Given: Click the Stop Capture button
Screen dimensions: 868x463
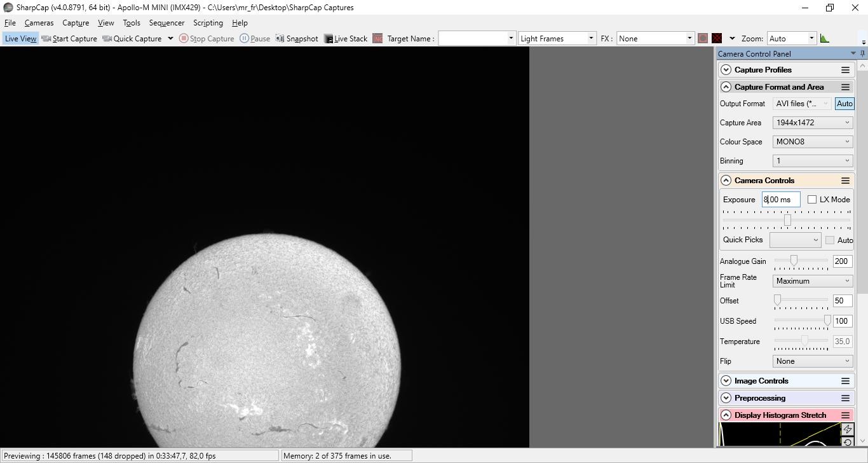Looking at the screenshot, I should tap(207, 38).
